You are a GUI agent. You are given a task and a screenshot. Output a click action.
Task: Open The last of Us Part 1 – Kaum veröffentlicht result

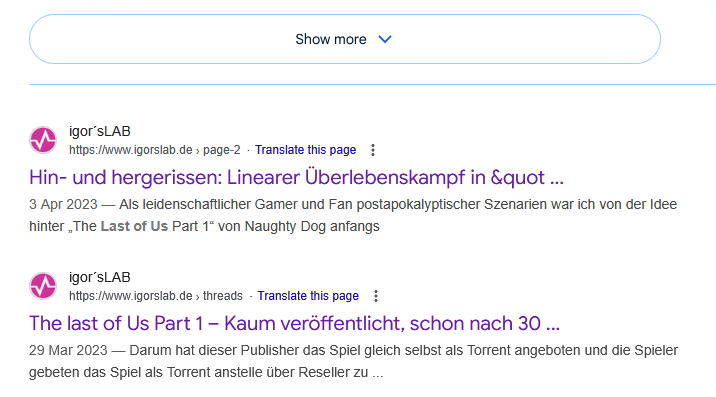[295, 323]
